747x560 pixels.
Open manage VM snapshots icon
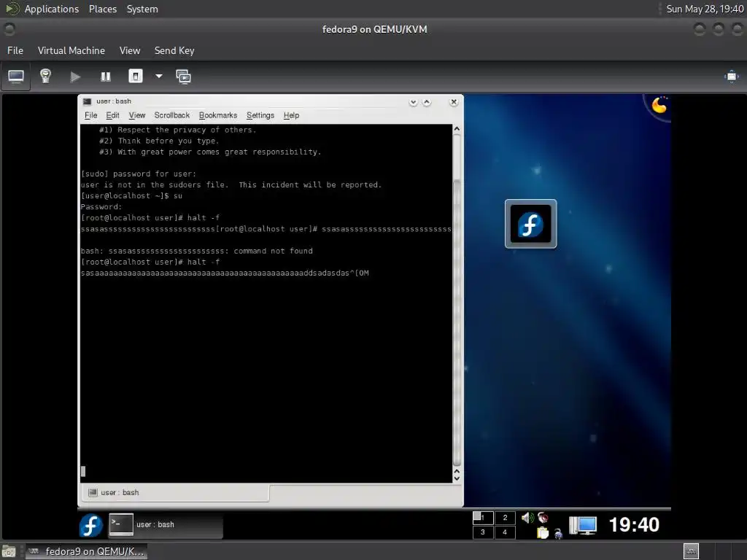coord(183,77)
